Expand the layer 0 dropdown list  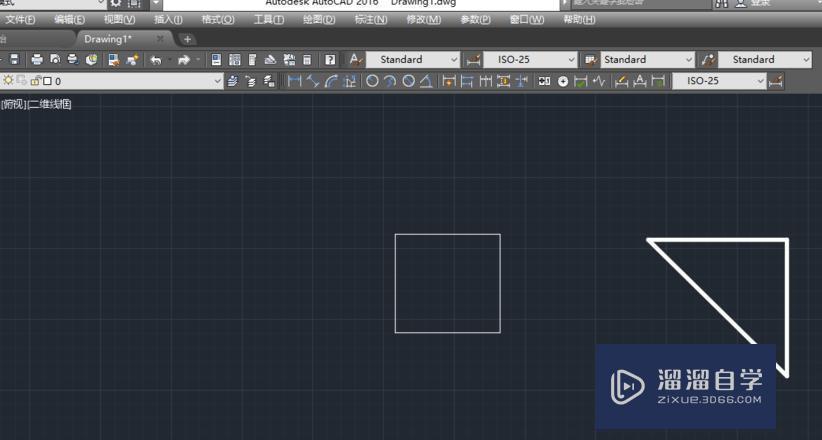click(218, 81)
